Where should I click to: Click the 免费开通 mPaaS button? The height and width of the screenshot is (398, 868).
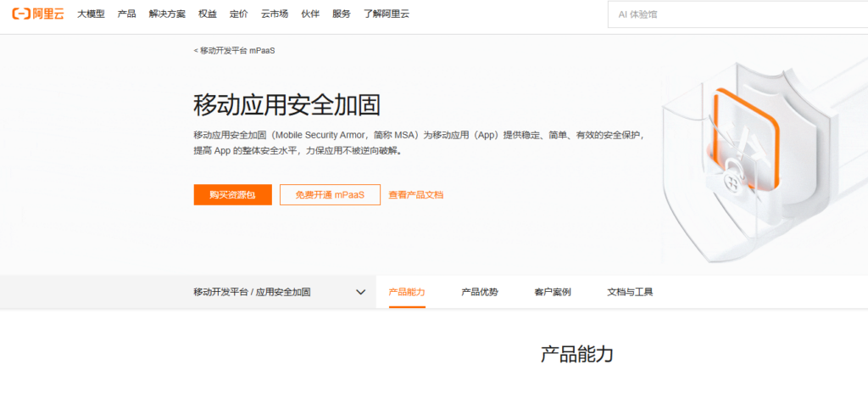click(x=330, y=194)
